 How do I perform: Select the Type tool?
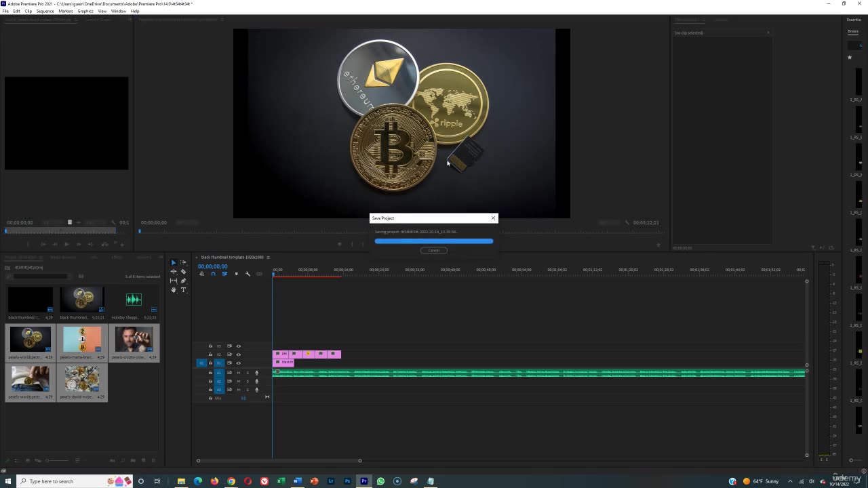tap(183, 289)
